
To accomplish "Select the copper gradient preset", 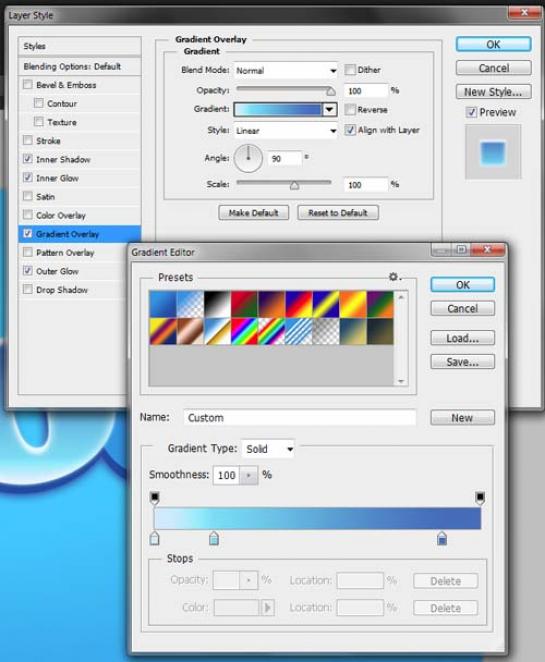I will [x=190, y=331].
